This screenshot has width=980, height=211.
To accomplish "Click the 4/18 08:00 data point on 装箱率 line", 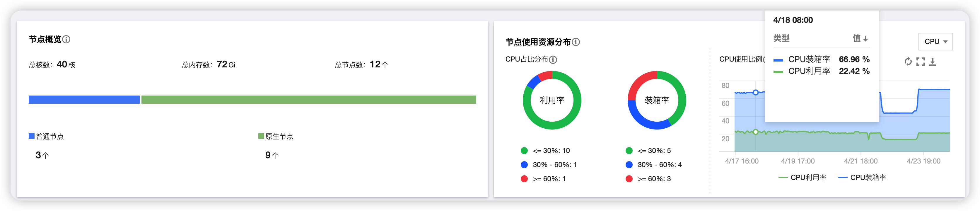I will 756,92.
